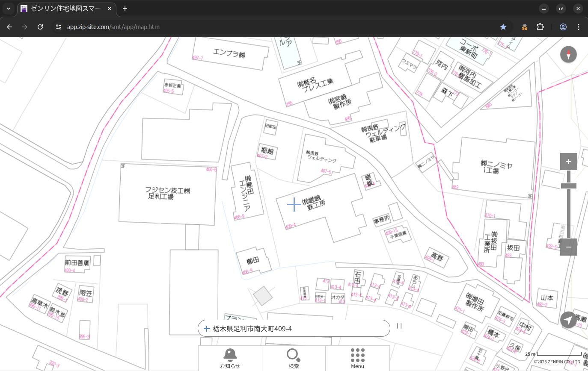Open the browser extensions puzzle icon
This screenshot has height=371, width=588.
540,27
